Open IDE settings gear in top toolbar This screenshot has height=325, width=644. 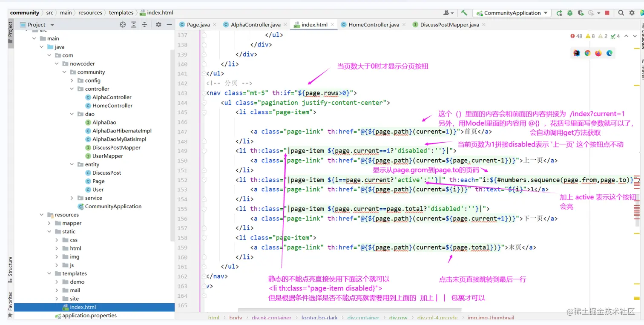(632, 13)
